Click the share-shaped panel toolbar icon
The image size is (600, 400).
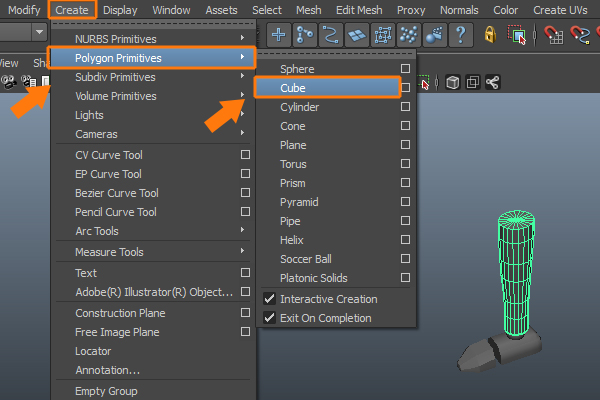492,82
